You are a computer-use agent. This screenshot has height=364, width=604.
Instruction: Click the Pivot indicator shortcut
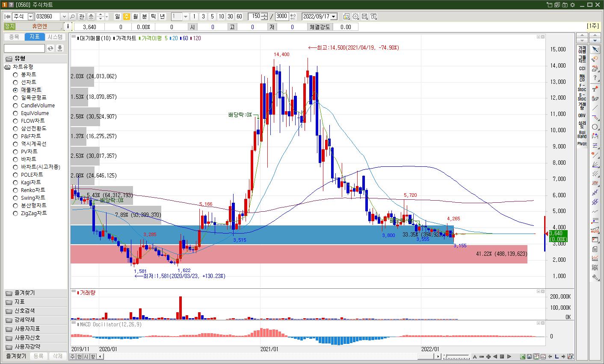[582, 144]
